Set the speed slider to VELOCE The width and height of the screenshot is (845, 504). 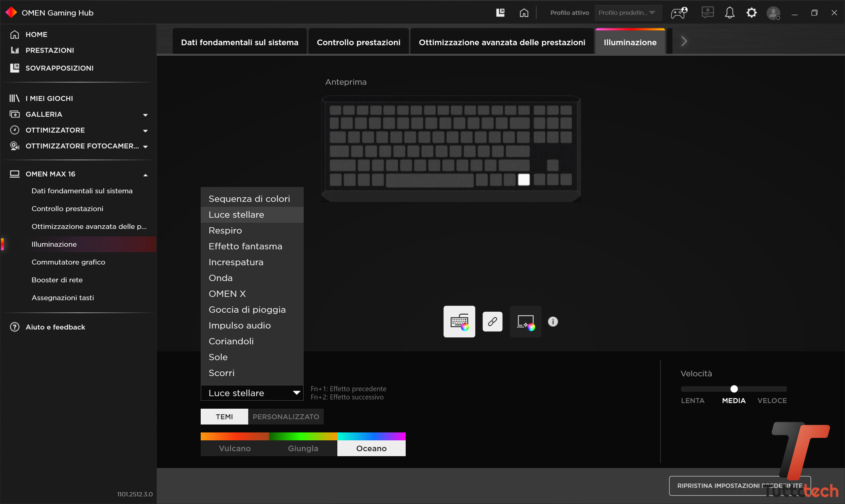coord(785,389)
